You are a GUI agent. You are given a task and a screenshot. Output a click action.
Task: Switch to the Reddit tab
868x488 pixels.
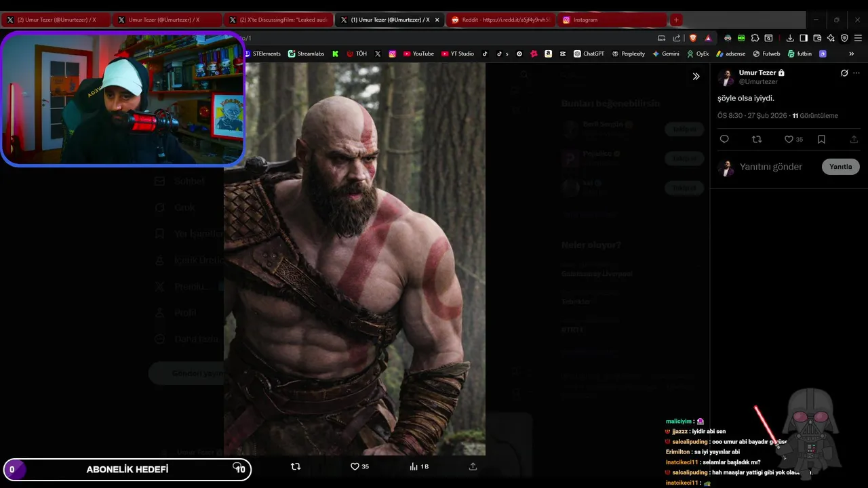tap(500, 20)
